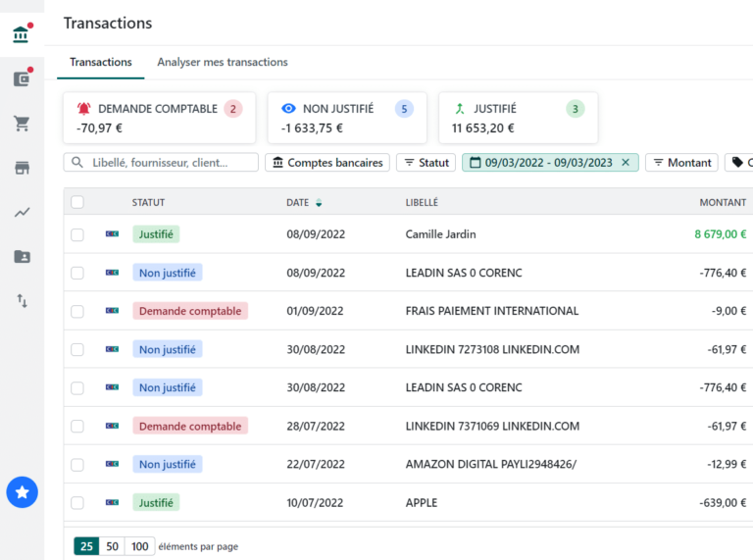Switch to Analyser mes transactions tab
The width and height of the screenshot is (753, 560).
(x=223, y=62)
